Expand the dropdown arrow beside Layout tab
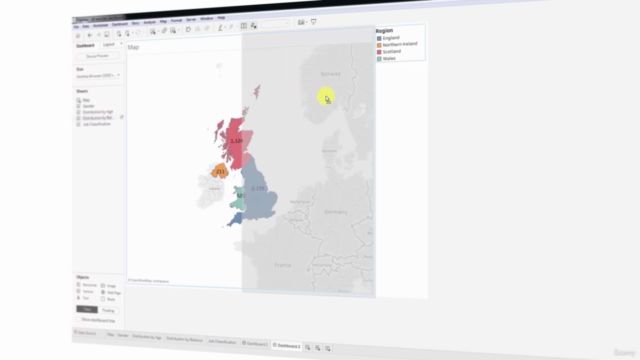This screenshot has height=360, width=640. pyautogui.click(x=121, y=44)
